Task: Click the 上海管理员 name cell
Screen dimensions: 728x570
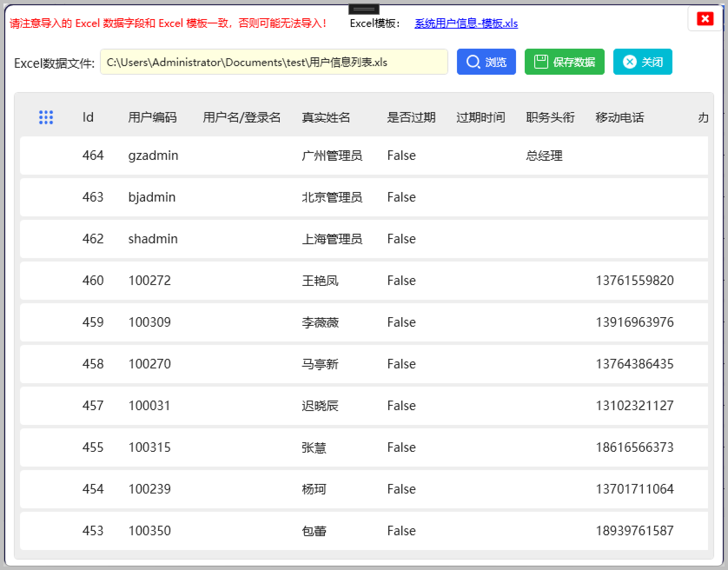Action: coord(332,239)
